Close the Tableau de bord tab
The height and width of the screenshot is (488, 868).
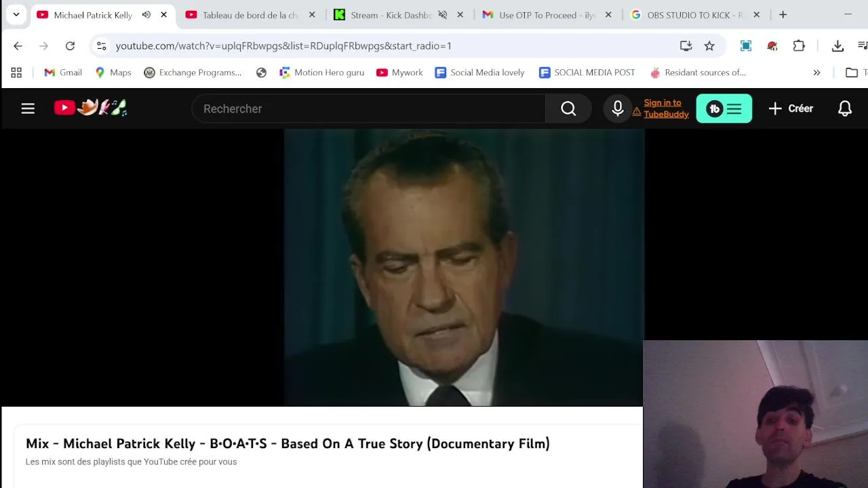point(312,15)
